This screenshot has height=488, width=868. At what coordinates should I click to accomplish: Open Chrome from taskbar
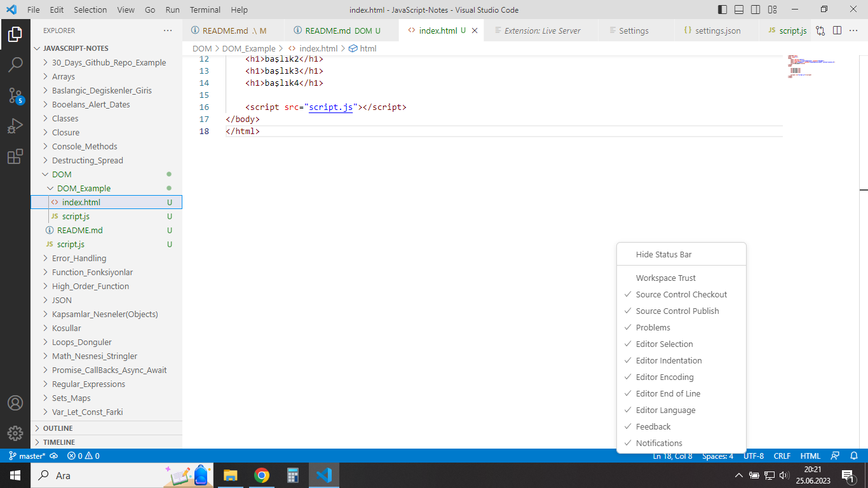(261, 475)
